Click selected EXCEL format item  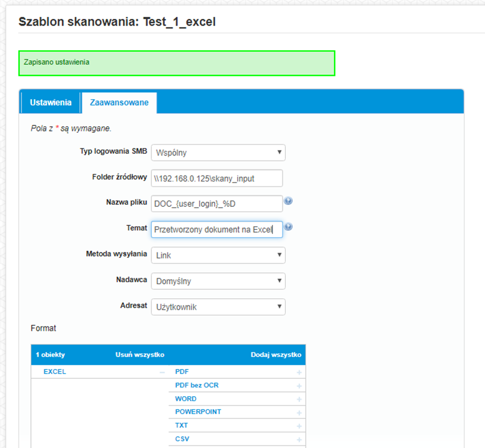55,372
